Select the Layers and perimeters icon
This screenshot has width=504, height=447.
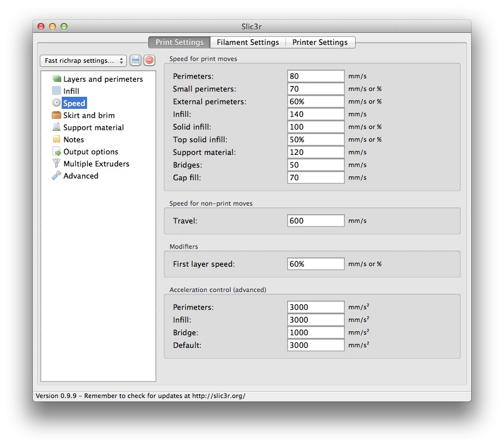pyautogui.click(x=57, y=79)
